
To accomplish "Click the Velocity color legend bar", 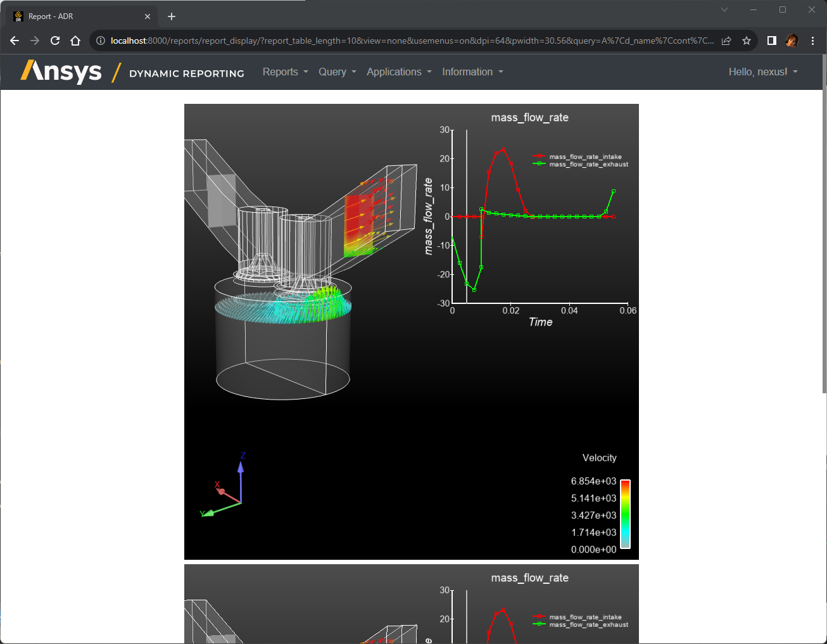I will point(625,514).
